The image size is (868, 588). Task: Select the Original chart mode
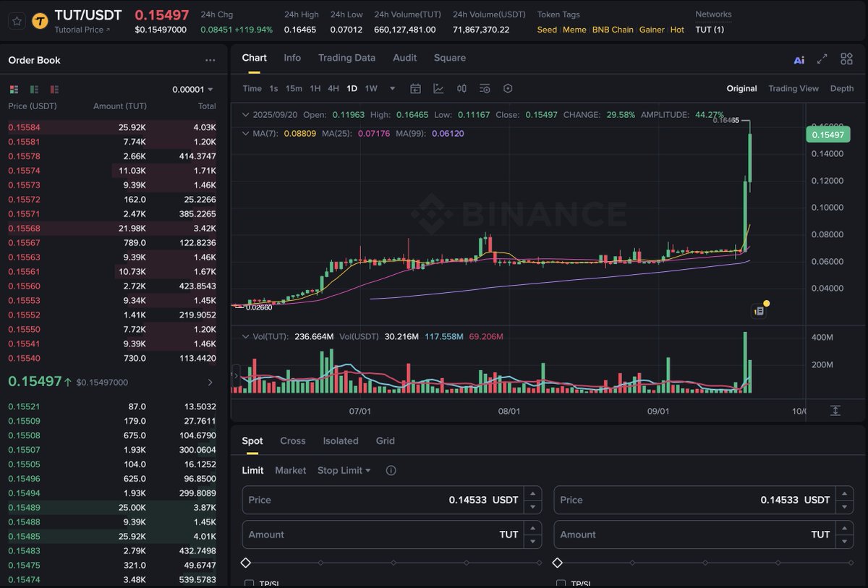point(741,88)
